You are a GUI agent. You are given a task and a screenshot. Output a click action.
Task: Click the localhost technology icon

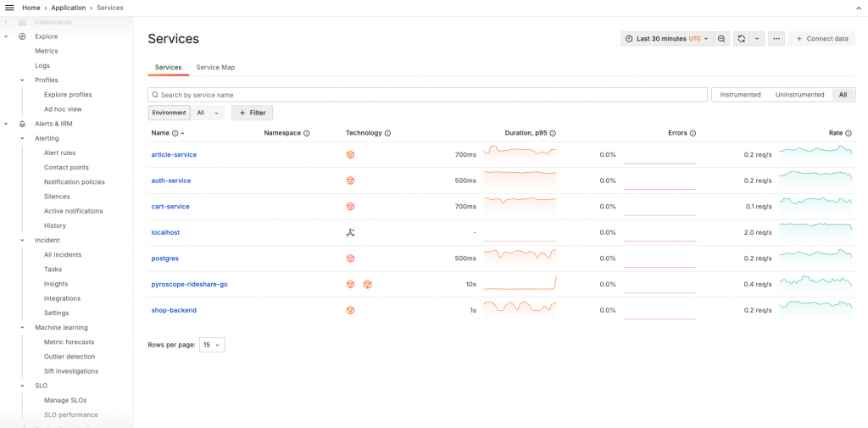(350, 232)
